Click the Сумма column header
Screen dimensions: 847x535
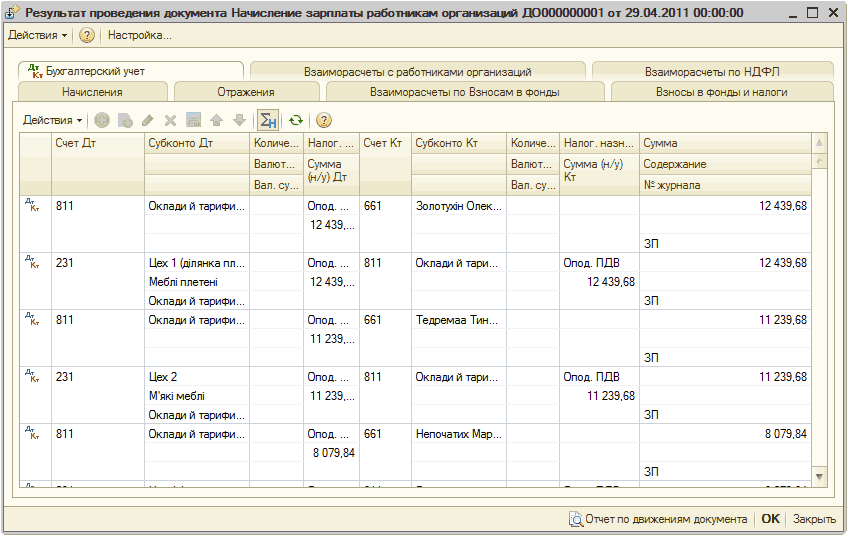tap(725, 143)
